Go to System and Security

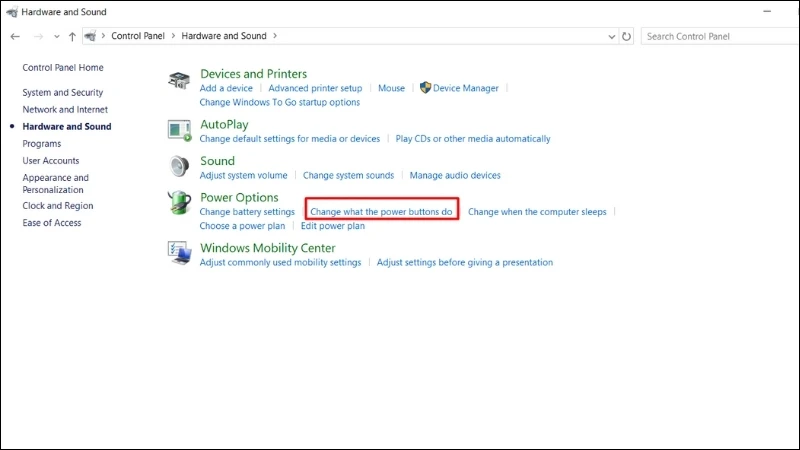point(63,92)
